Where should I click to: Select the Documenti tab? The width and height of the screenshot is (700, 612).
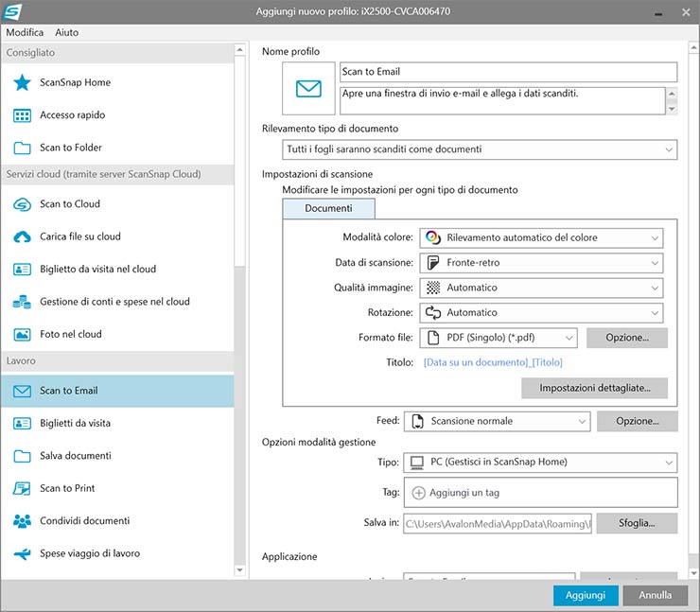328,208
